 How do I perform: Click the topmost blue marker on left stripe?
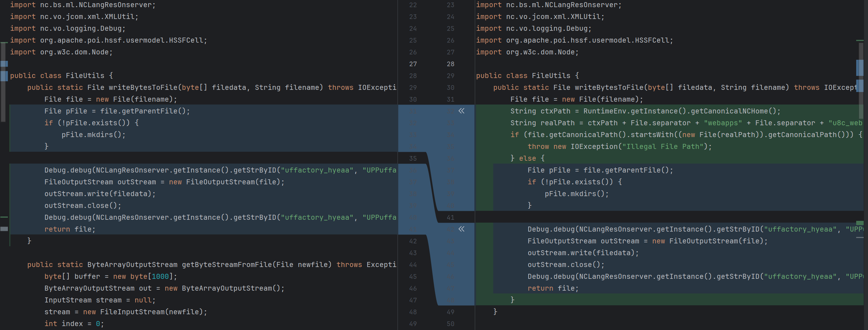coord(4,64)
